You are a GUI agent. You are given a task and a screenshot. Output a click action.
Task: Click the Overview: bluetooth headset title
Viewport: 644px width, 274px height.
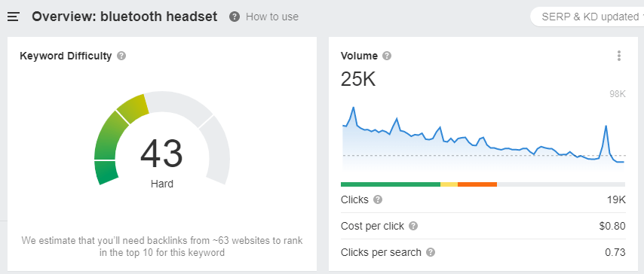tap(124, 17)
